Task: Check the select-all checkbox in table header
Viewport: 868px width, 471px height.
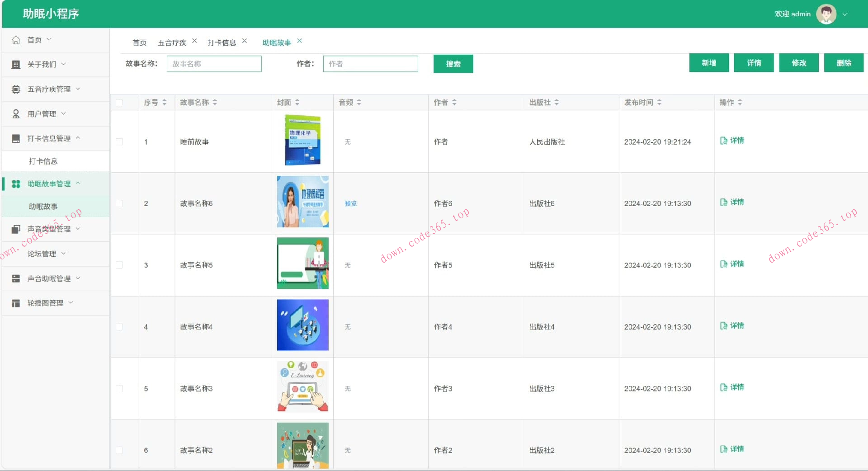Action: tap(119, 103)
